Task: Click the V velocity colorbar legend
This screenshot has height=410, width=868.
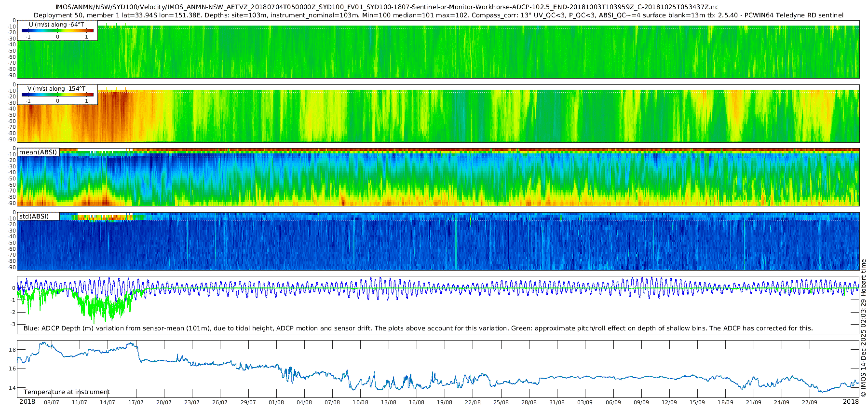Action: (57, 95)
